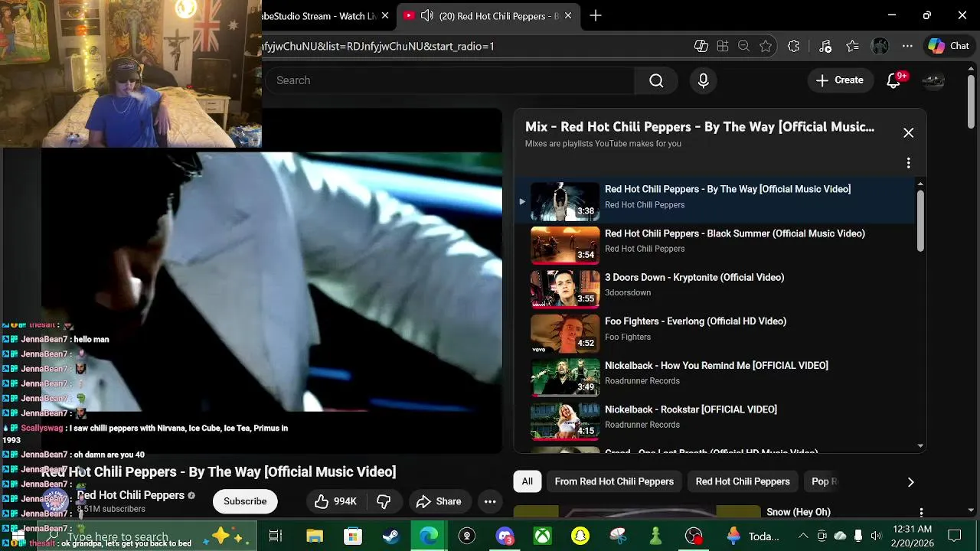Click the zoom out magnifier in address bar
980x551 pixels.
743,46
